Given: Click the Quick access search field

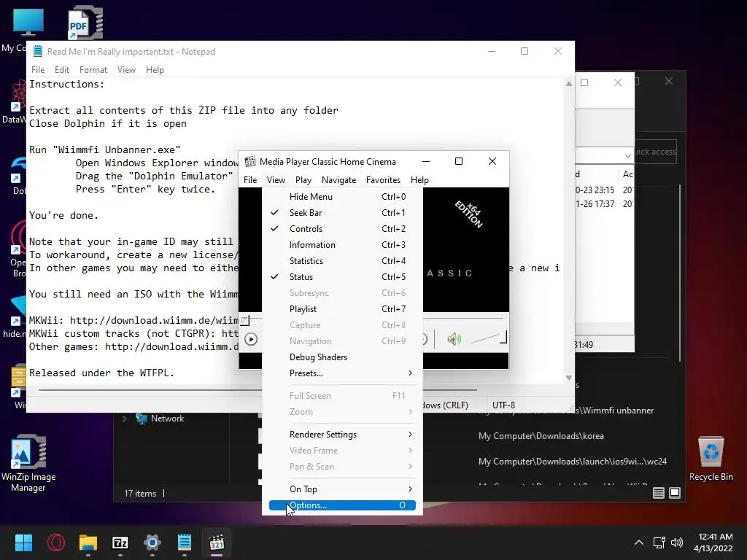Looking at the screenshot, I should coord(656,152).
